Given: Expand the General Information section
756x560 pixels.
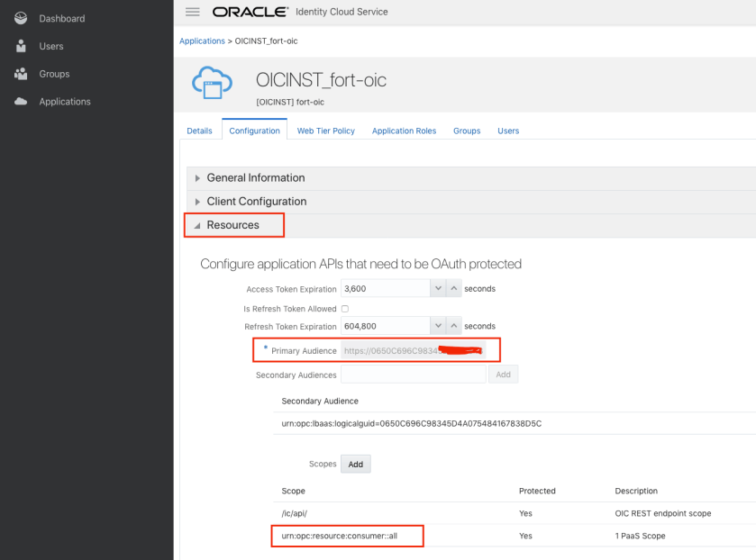Looking at the screenshot, I should click(255, 178).
